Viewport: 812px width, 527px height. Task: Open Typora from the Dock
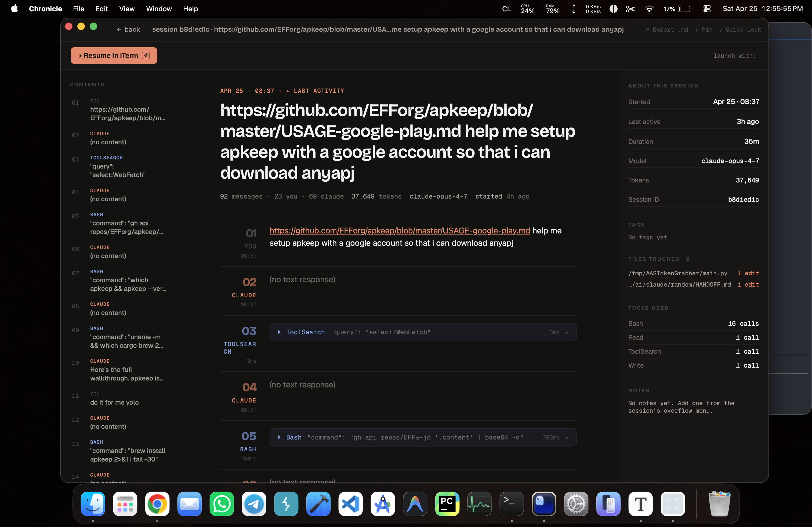641,504
